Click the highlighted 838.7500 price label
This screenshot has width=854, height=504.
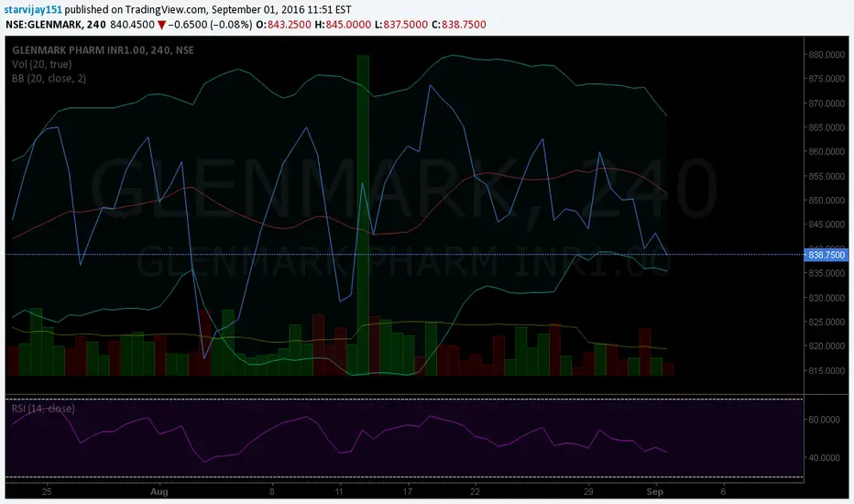click(x=826, y=255)
